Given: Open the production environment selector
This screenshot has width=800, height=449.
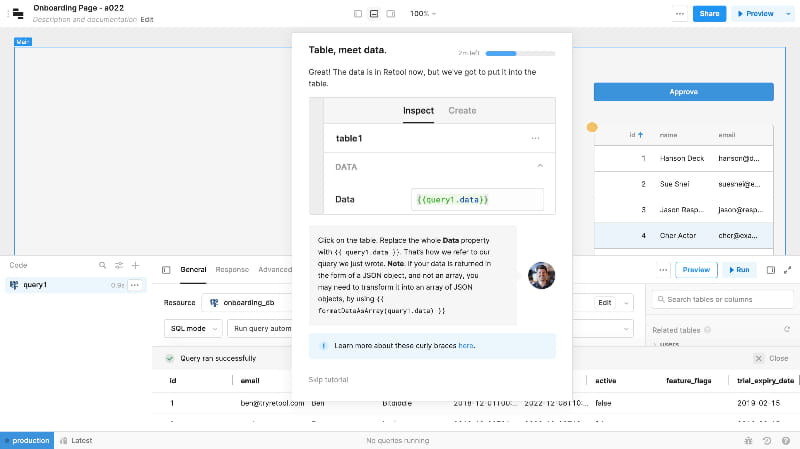Looking at the screenshot, I should point(27,440).
